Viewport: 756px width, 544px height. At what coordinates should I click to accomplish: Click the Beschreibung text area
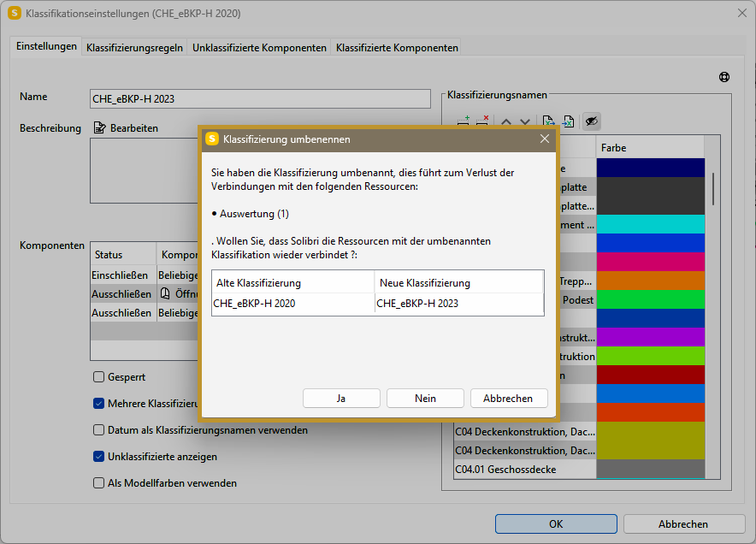144,171
